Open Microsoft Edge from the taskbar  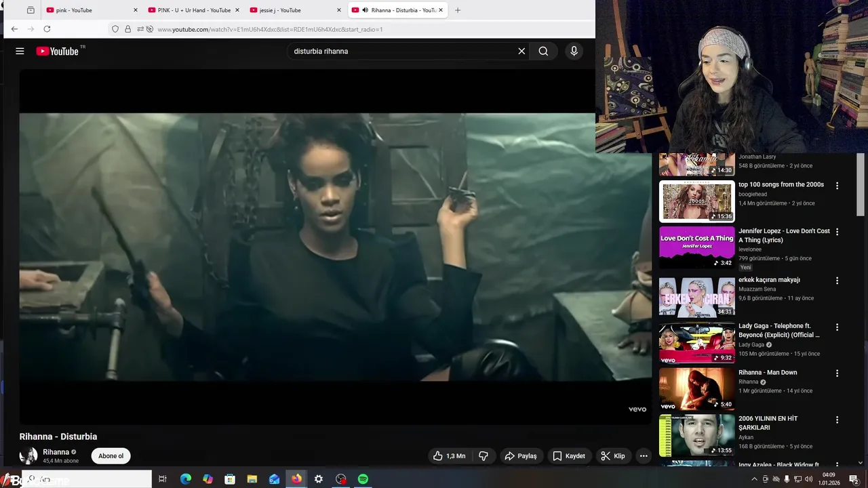185,479
